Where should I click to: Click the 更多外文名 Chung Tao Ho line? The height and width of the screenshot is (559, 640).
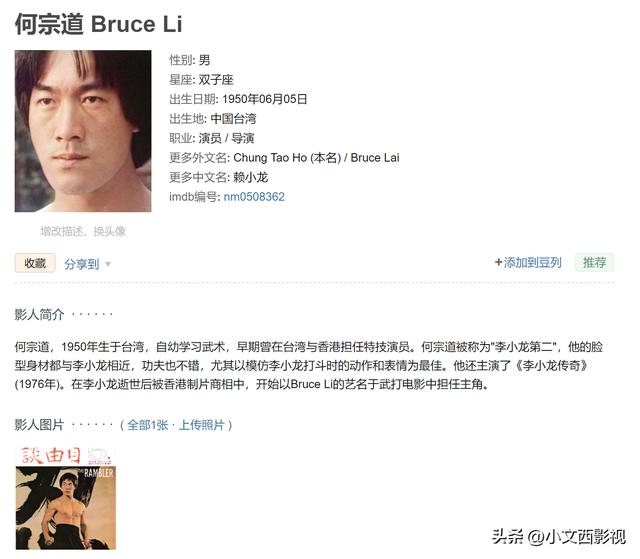(284, 157)
